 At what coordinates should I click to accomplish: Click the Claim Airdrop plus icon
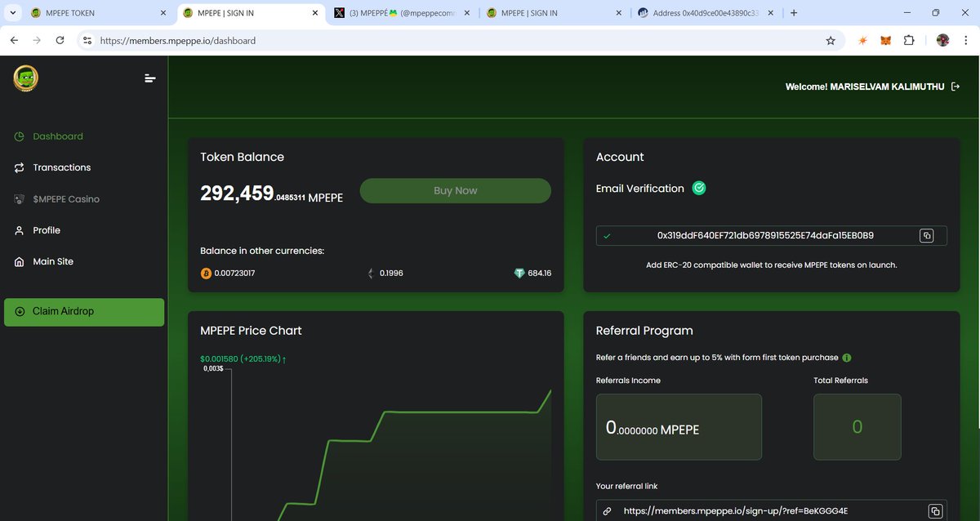tap(20, 312)
